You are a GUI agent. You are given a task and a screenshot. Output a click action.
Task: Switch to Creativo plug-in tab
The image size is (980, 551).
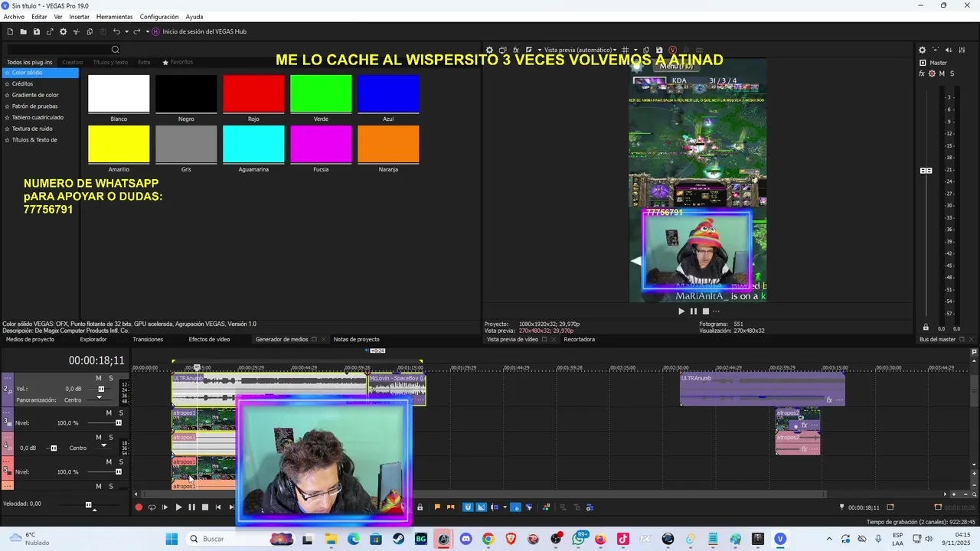pos(72,62)
